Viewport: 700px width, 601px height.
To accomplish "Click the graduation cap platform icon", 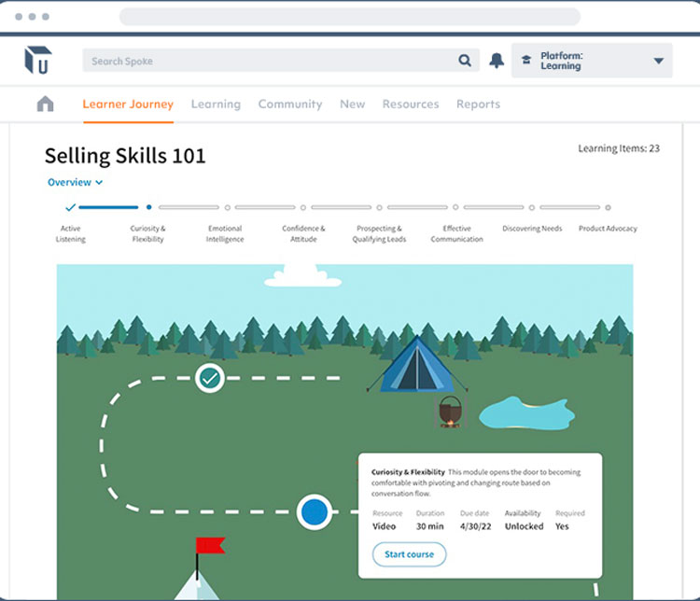I will 526,61.
